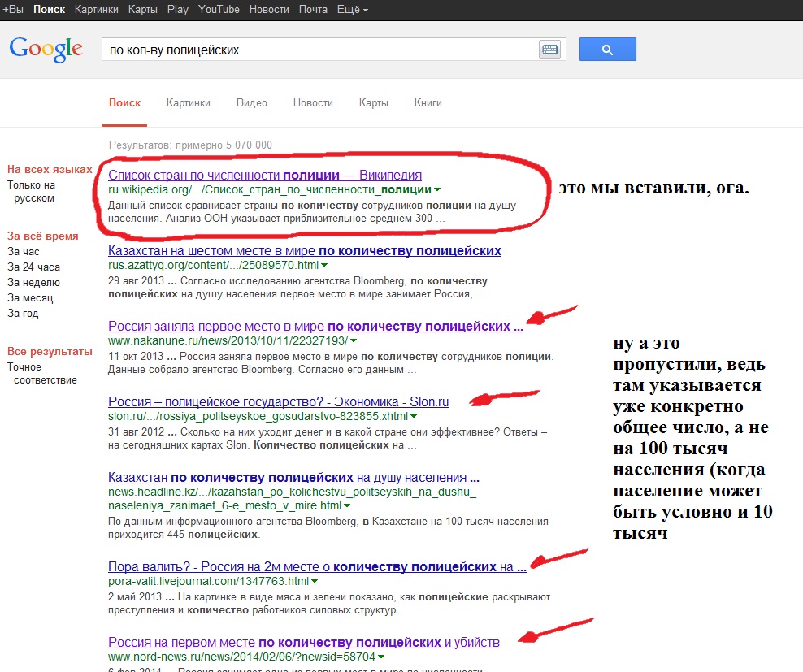This screenshot has height=672, width=803.
Task: Filter results Только на русском
Action: [x=31, y=192]
